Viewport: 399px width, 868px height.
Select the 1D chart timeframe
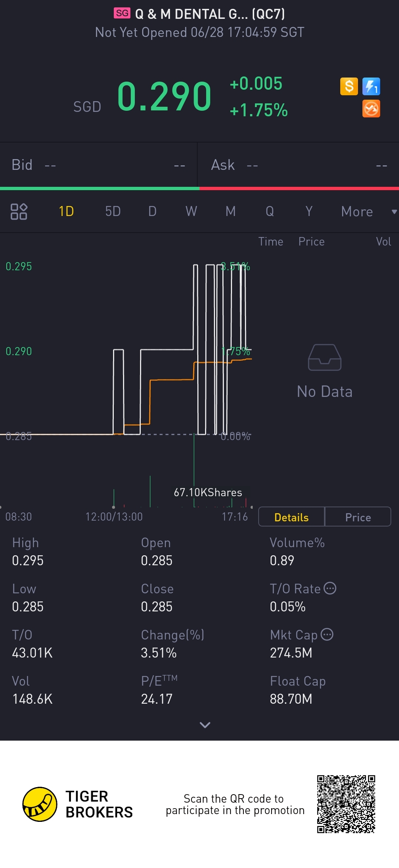[66, 212]
